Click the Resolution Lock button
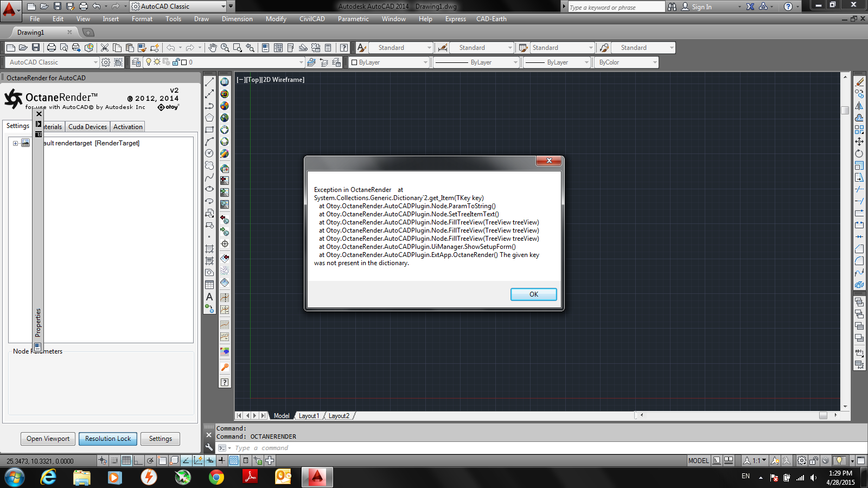The height and width of the screenshot is (488, 868). point(108,439)
